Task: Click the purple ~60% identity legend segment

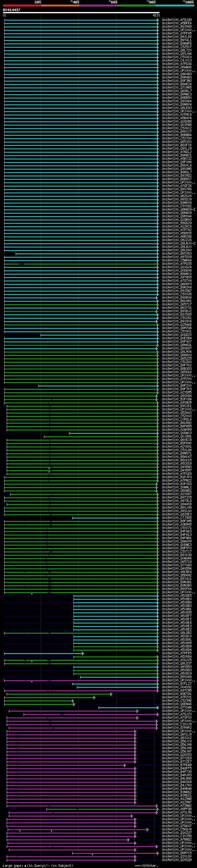Action: coord(98,6)
